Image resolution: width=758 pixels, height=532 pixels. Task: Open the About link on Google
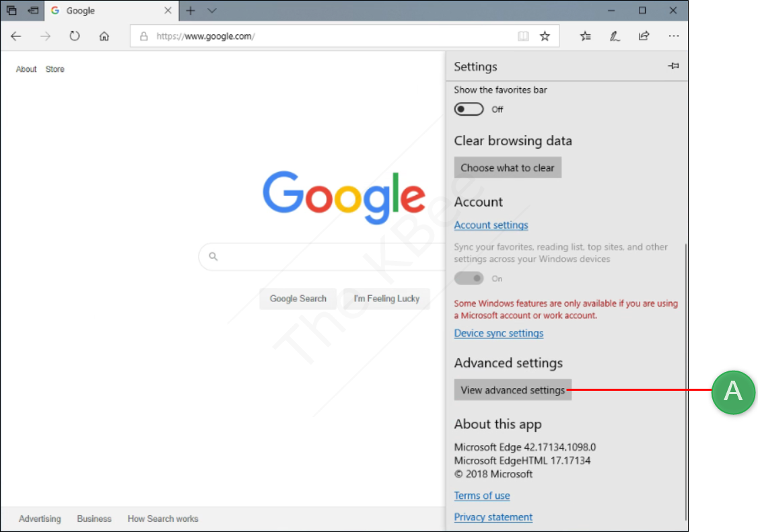click(26, 69)
